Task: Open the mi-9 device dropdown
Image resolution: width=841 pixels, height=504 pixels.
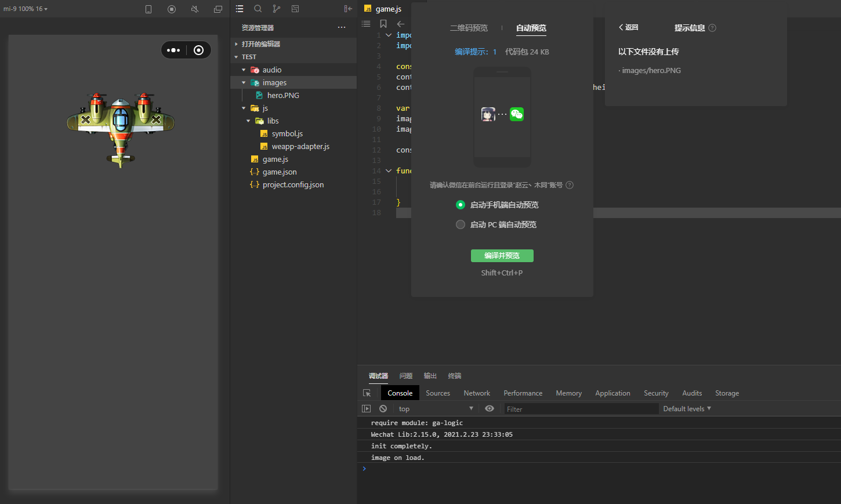Action: [26, 9]
